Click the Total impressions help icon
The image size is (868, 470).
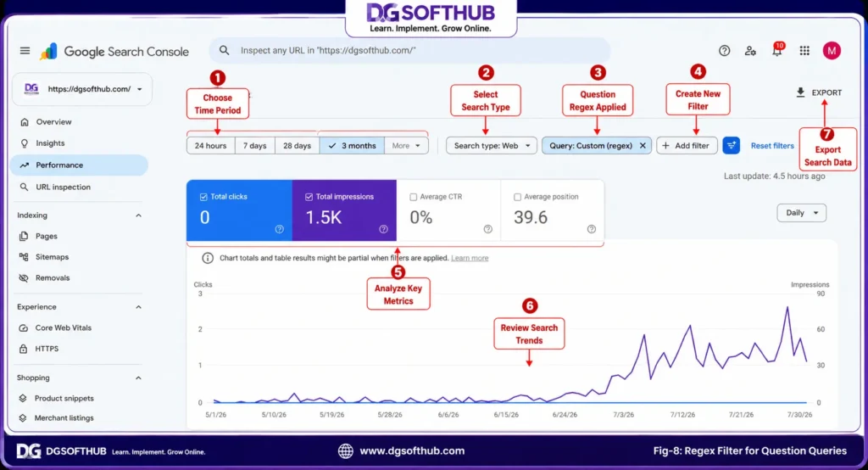coord(384,229)
